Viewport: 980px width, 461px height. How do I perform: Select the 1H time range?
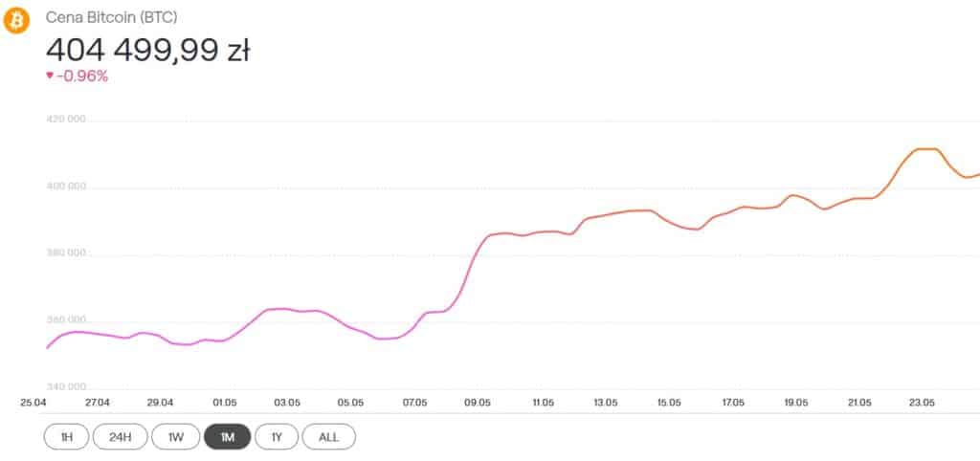point(66,437)
